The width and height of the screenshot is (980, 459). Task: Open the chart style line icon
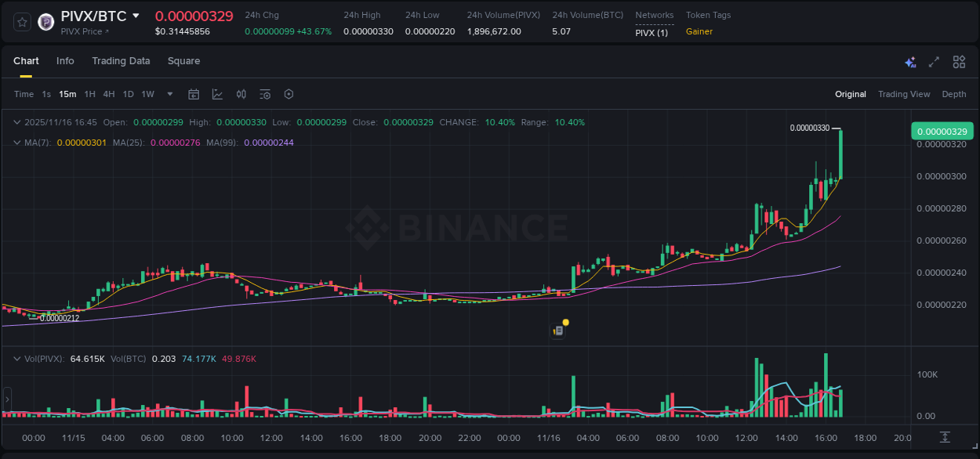pyautogui.click(x=217, y=94)
